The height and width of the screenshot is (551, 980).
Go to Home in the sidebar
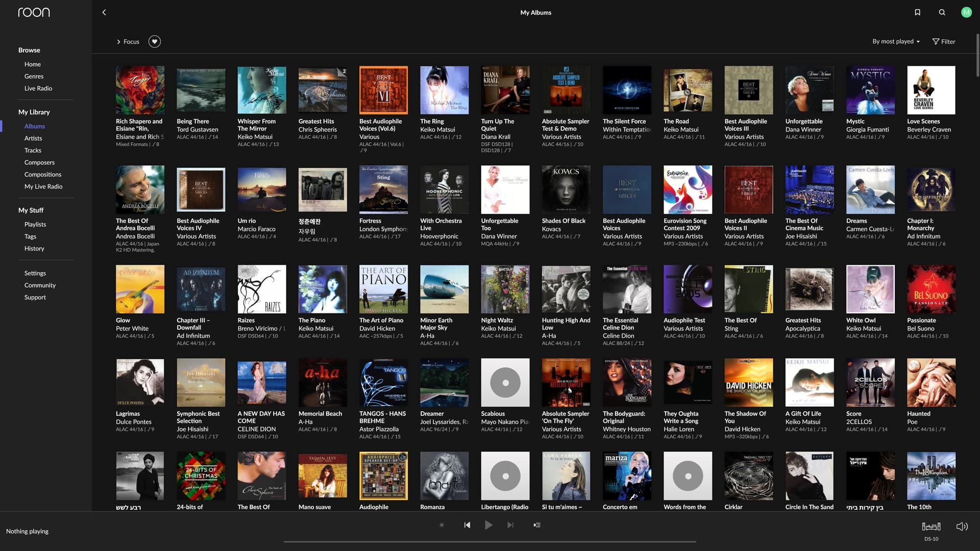33,64
